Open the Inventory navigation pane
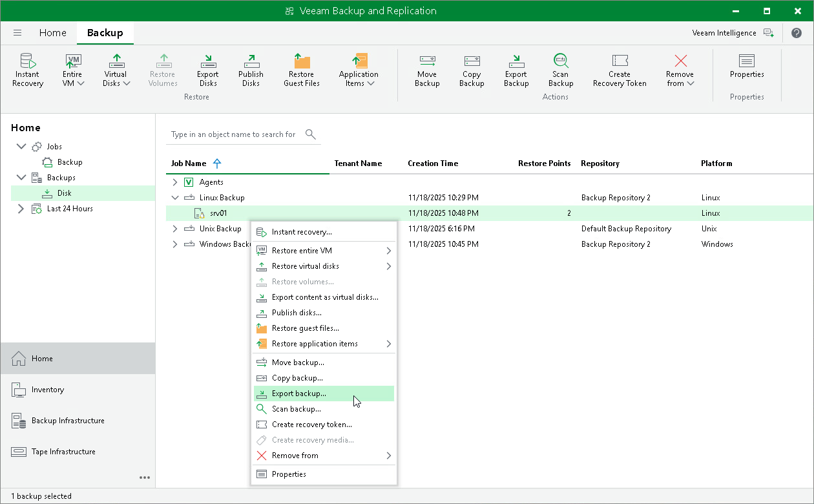814x504 pixels. tap(78, 390)
